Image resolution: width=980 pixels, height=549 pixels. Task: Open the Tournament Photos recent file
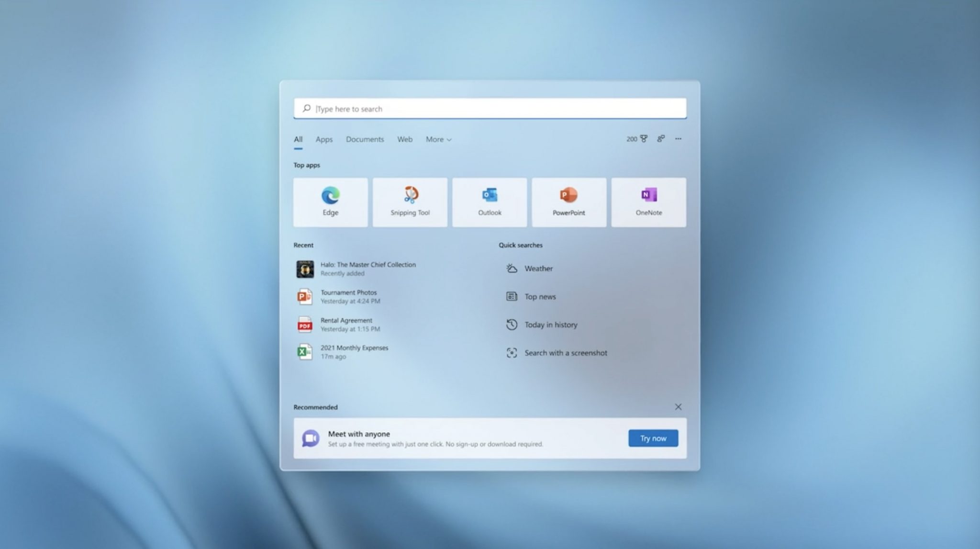(x=338, y=297)
